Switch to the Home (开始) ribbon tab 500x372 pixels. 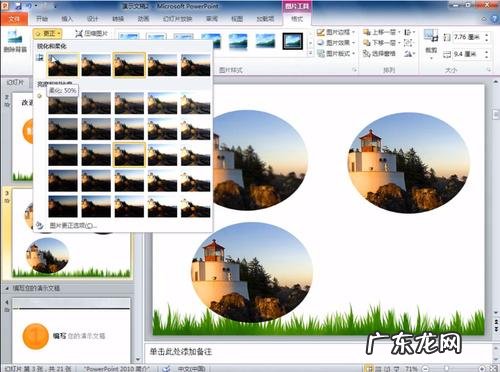[42, 19]
